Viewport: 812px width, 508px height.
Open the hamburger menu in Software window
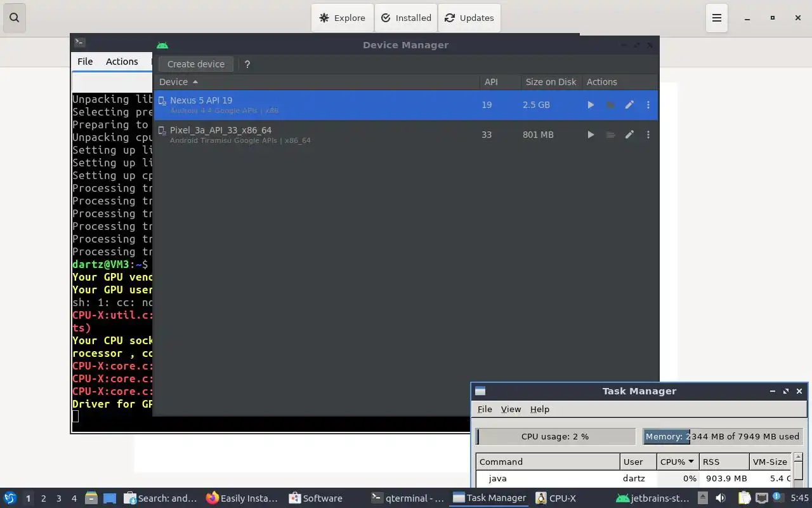pos(717,18)
